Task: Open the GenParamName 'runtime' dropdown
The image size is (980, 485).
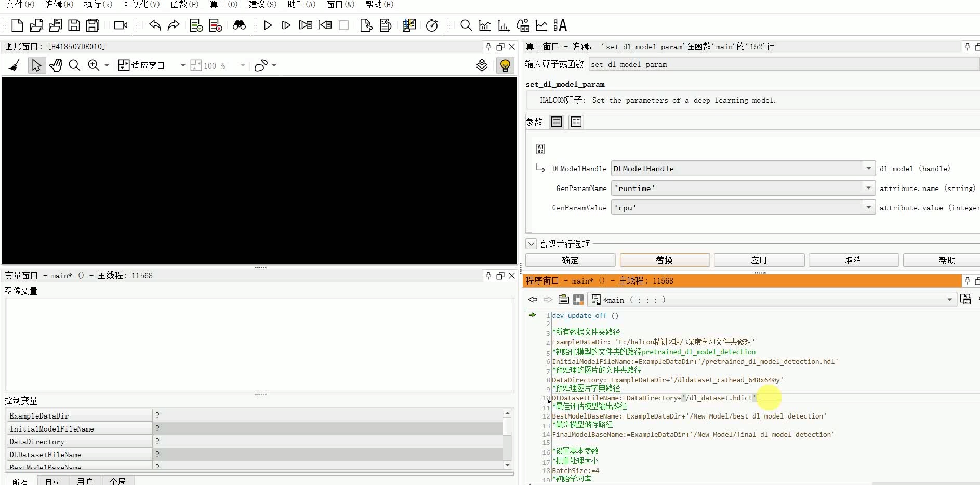Action: tap(868, 188)
